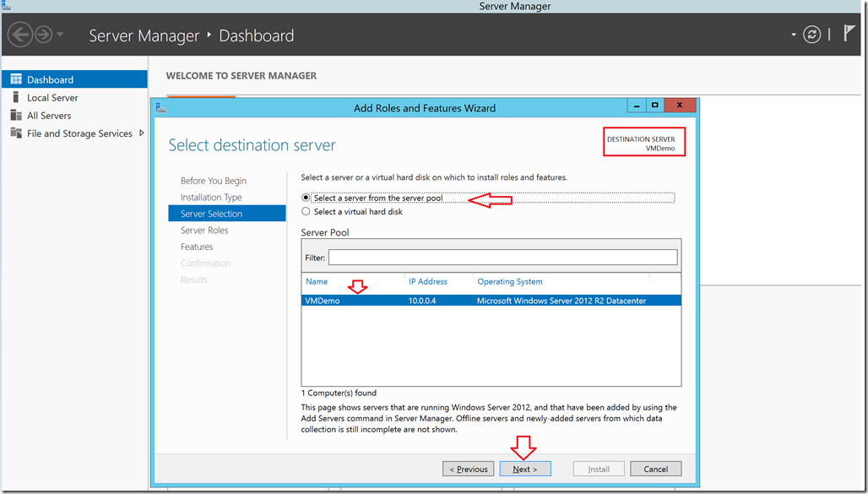
Task: Click the 10.0.0.4 IP address cell
Action: 422,301
